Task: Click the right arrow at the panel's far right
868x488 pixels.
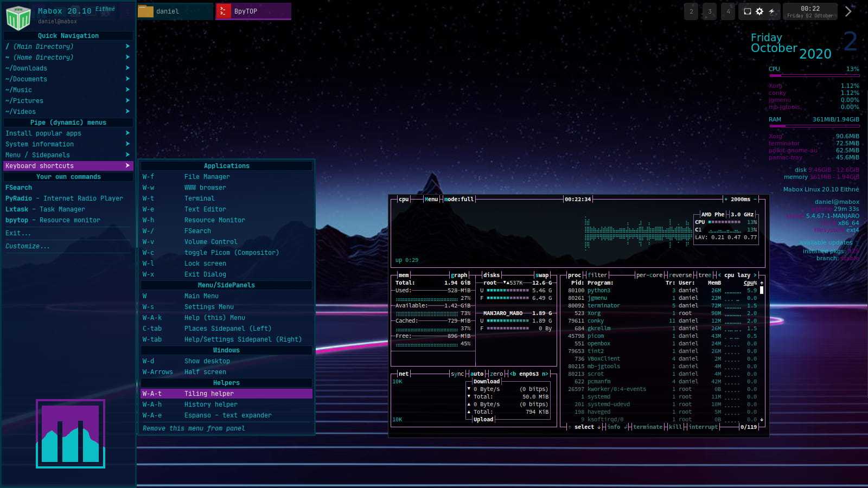Action: point(848,11)
